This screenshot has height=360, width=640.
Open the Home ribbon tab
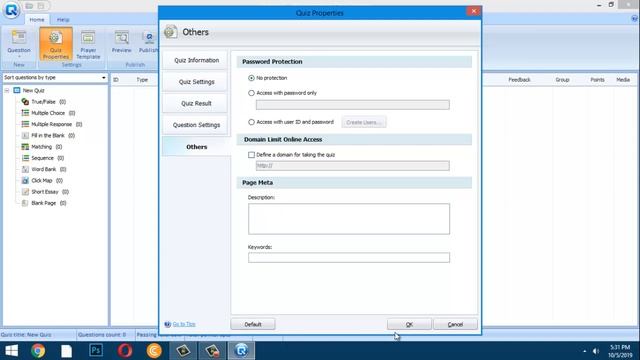[37, 20]
